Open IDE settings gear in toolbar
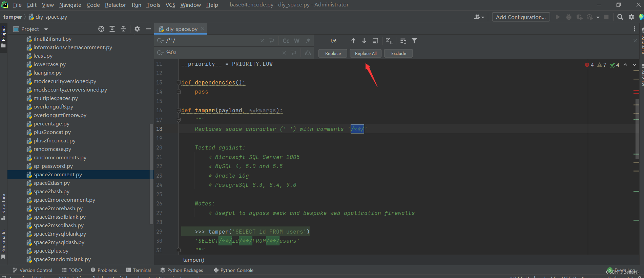Image resolution: width=644 pixels, height=278 pixels. coord(631,17)
